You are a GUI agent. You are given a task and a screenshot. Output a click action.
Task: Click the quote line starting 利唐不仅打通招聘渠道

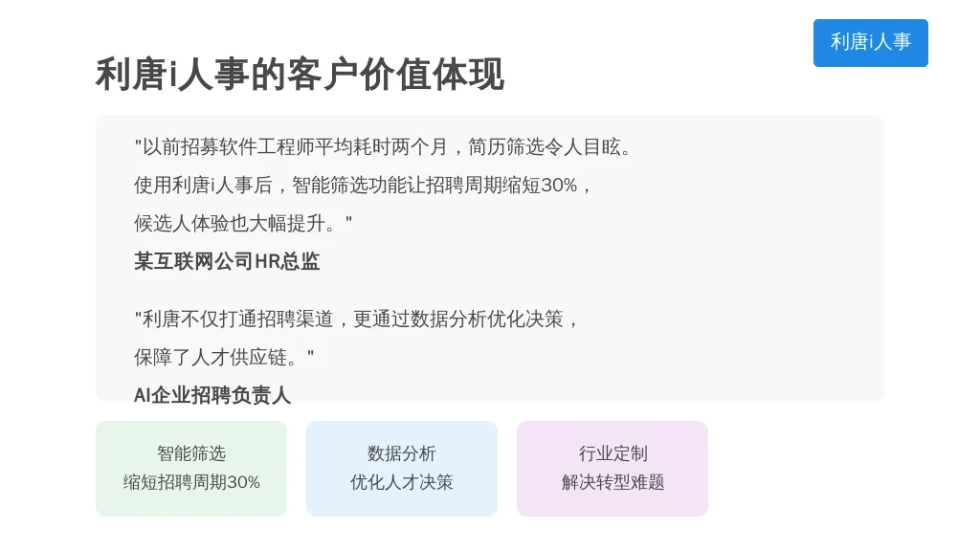click(x=357, y=320)
